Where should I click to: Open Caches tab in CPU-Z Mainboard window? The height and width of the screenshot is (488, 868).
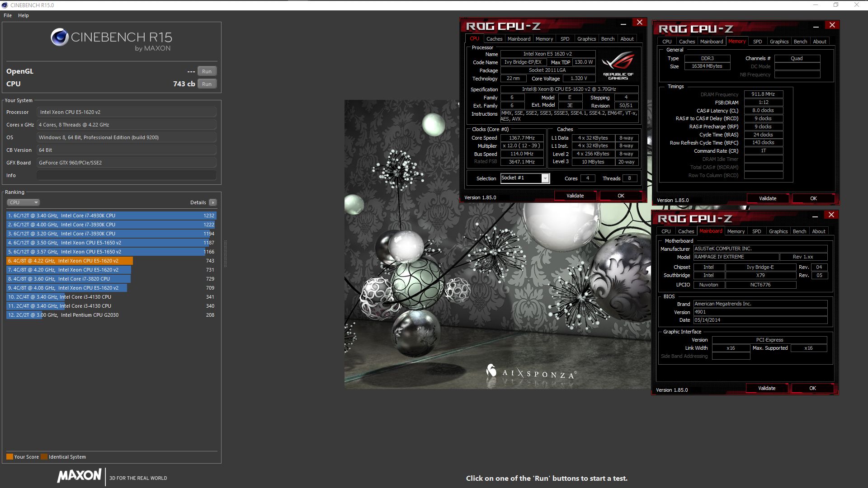[686, 231]
